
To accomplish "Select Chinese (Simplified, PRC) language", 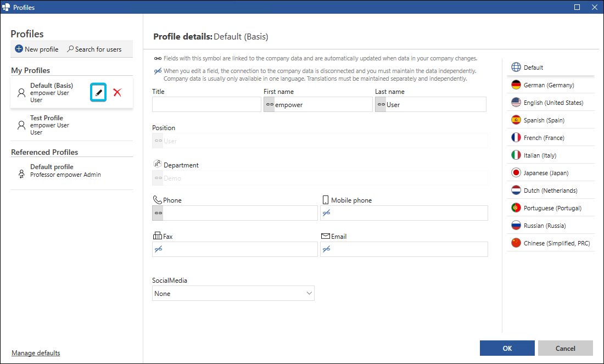I will pyautogui.click(x=551, y=243).
